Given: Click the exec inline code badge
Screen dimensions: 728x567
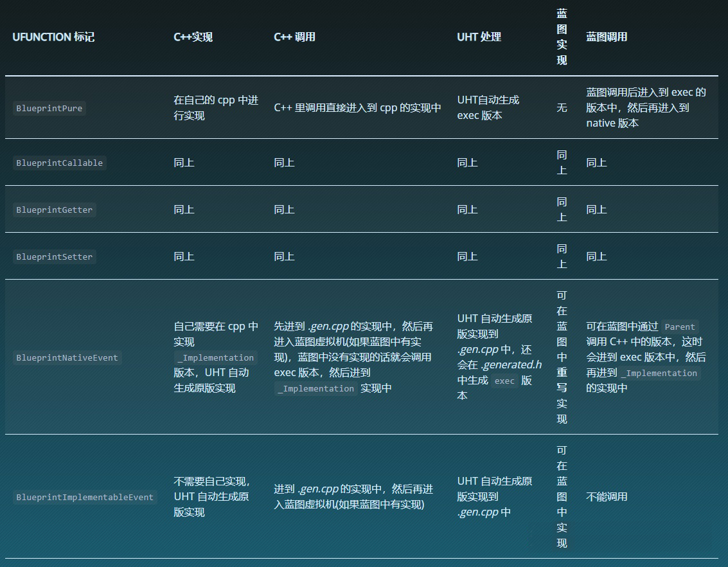Looking at the screenshot, I should [x=504, y=381].
